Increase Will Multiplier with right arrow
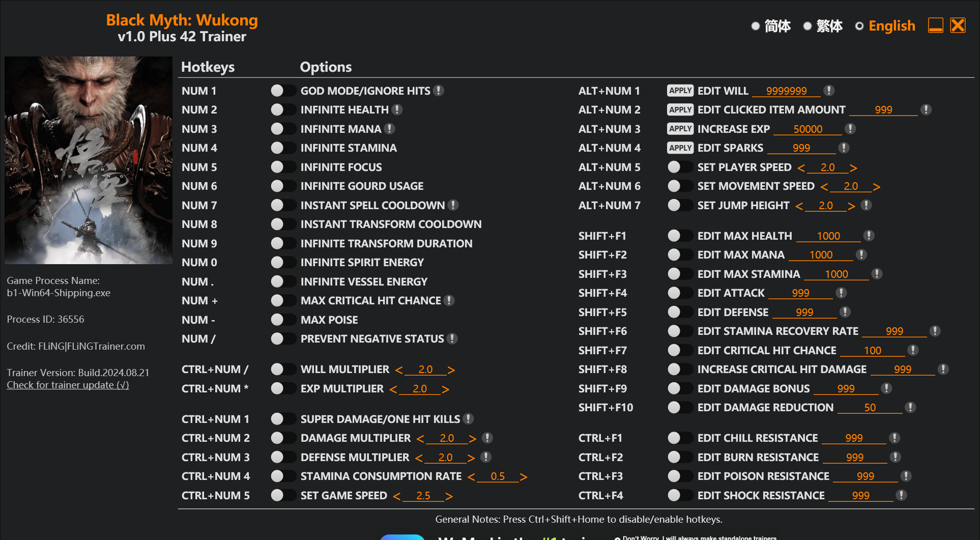 coord(451,370)
